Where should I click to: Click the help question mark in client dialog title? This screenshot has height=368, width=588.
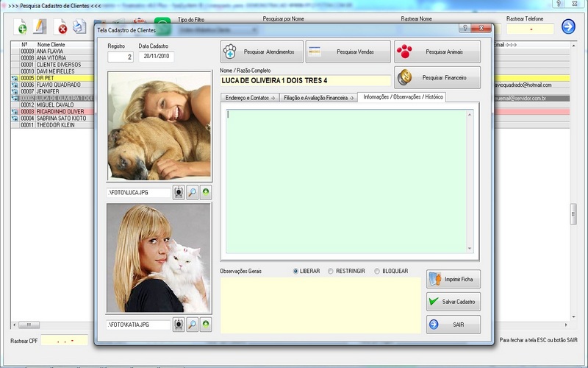click(465, 28)
